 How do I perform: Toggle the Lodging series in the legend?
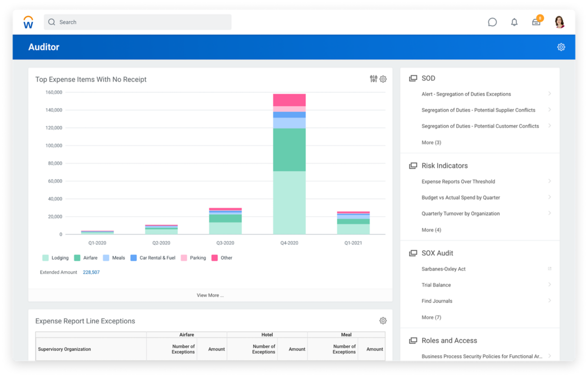pos(53,258)
